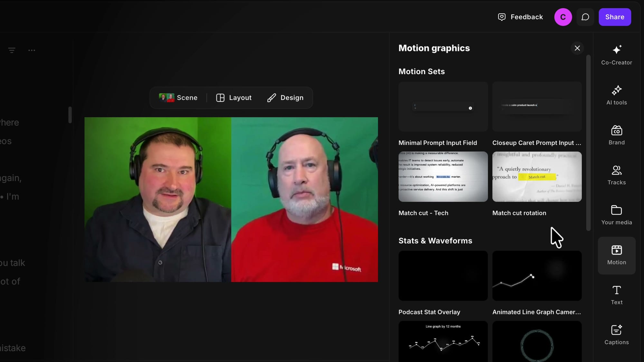644x362 pixels.
Task: Open the Feedback link
Action: [520, 17]
